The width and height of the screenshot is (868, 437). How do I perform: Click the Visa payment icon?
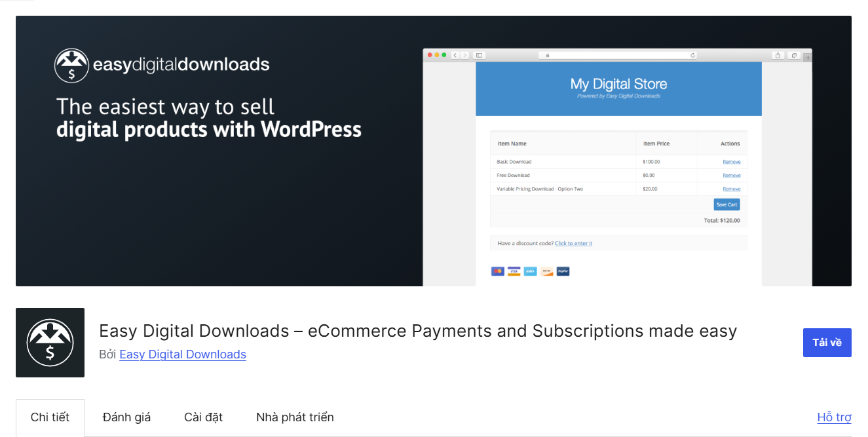coord(514,271)
